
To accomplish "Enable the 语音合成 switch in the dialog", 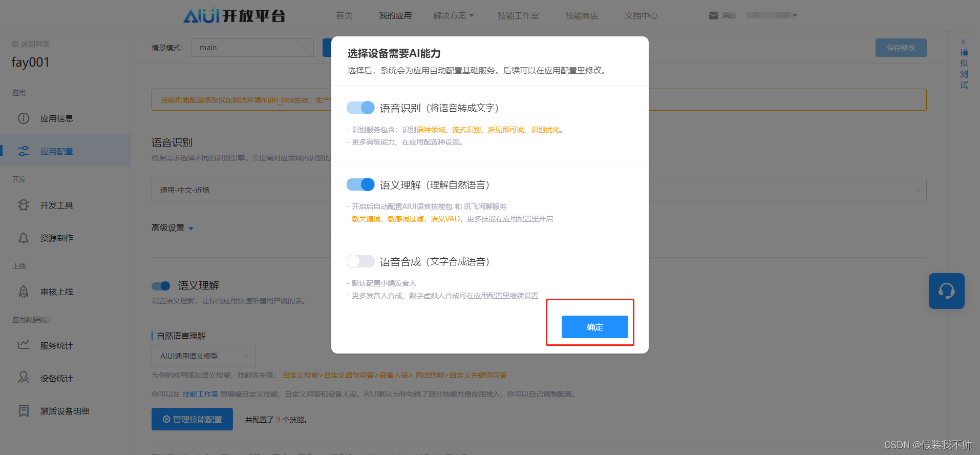I will click(x=360, y=261).
